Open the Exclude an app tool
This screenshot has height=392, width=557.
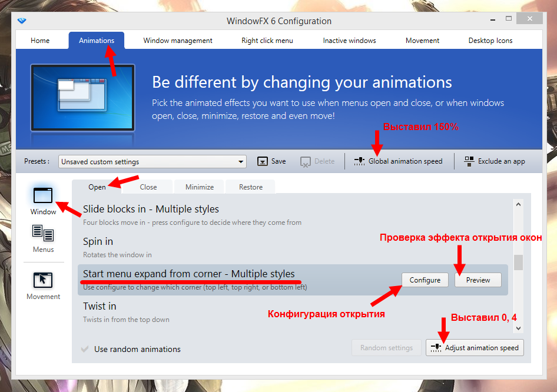(x=495, y=161)
